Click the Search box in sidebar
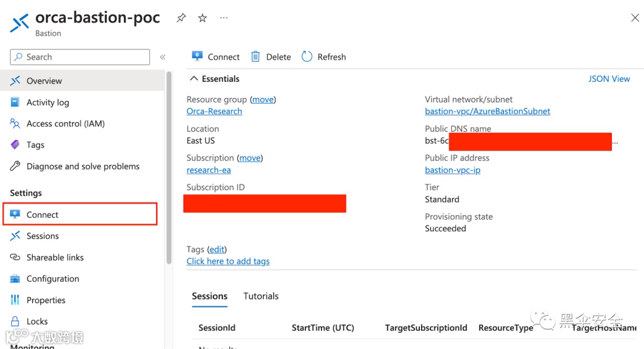 click(x=80, y=57)
